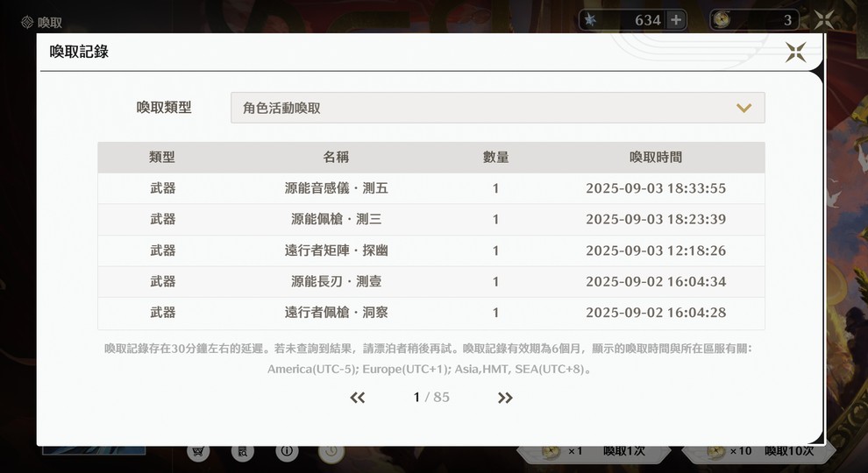The height and width of the screenshot is (473, 868).
Task: Close the 喚取記錄 dialog with the X icon
Action: (795, 53)
